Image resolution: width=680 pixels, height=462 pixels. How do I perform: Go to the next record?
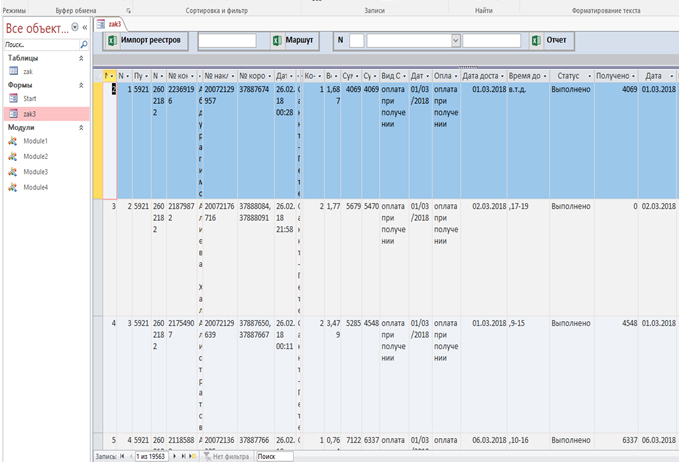(174, 456)
